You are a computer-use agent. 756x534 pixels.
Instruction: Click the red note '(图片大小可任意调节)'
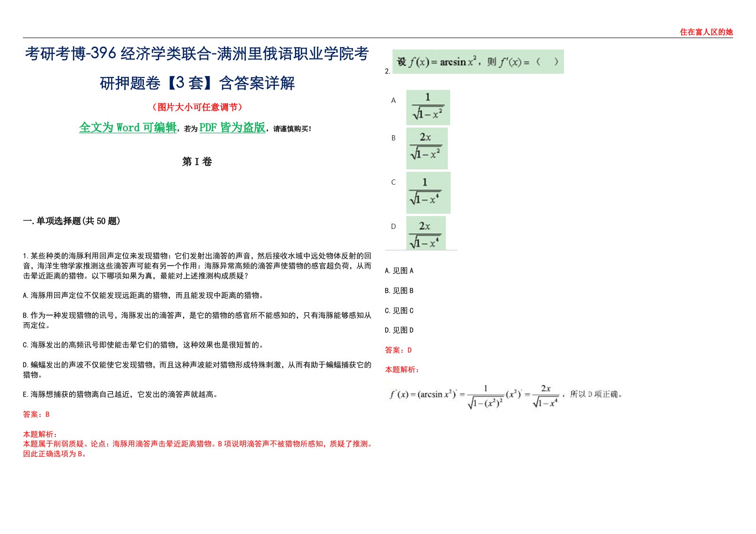[x=197, y=107]
